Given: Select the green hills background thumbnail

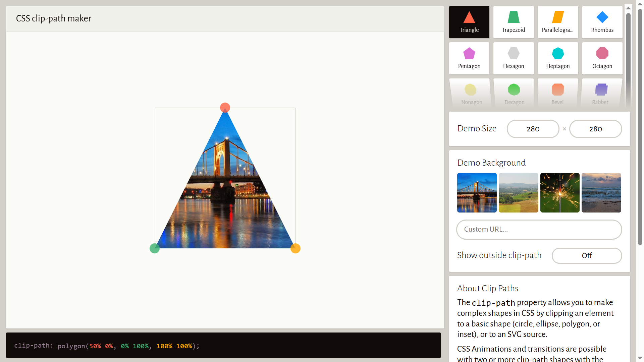Looking at the screenshot, I should pos(518,193).
